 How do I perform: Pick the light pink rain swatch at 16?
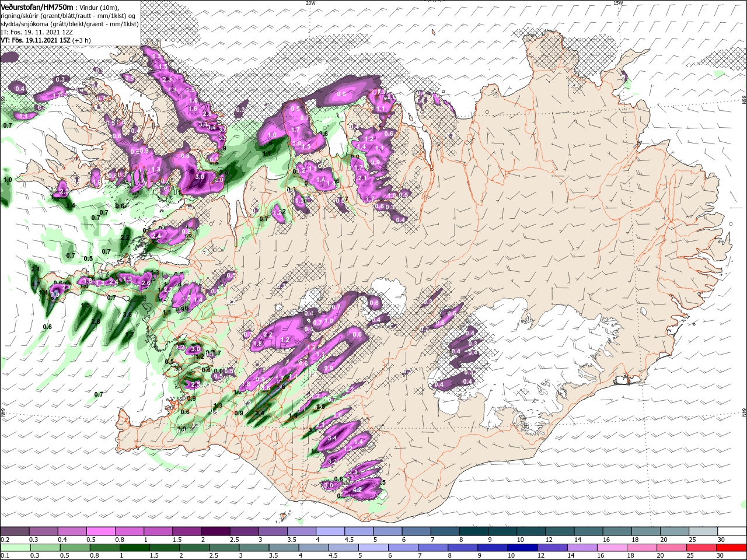[x=612, y=547]
